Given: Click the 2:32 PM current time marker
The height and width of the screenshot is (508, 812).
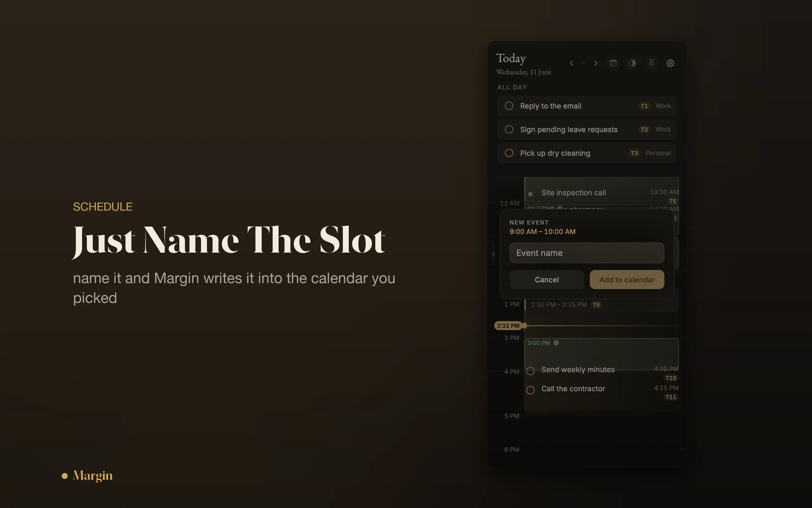Looking at the screenshot, I should (x=508, y=326).
